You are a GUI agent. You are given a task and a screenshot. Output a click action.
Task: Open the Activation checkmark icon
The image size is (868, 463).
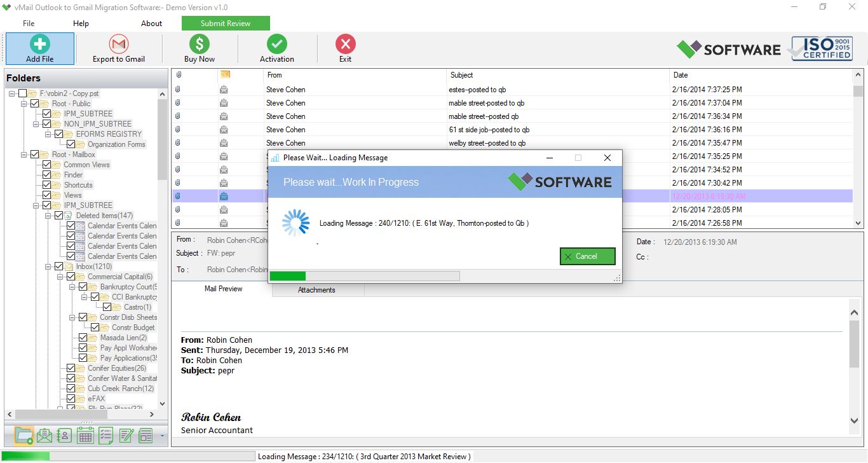coord(276,44)
